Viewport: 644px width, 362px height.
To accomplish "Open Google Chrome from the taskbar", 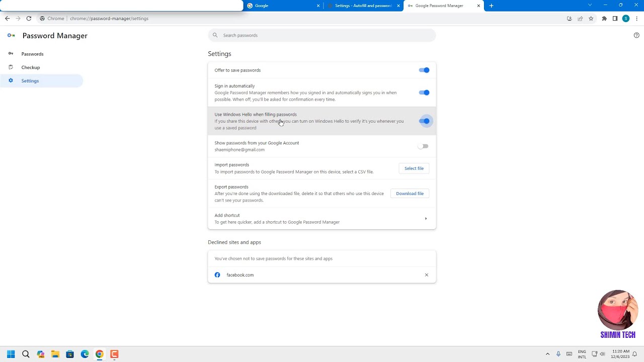I will click(100, 354).
